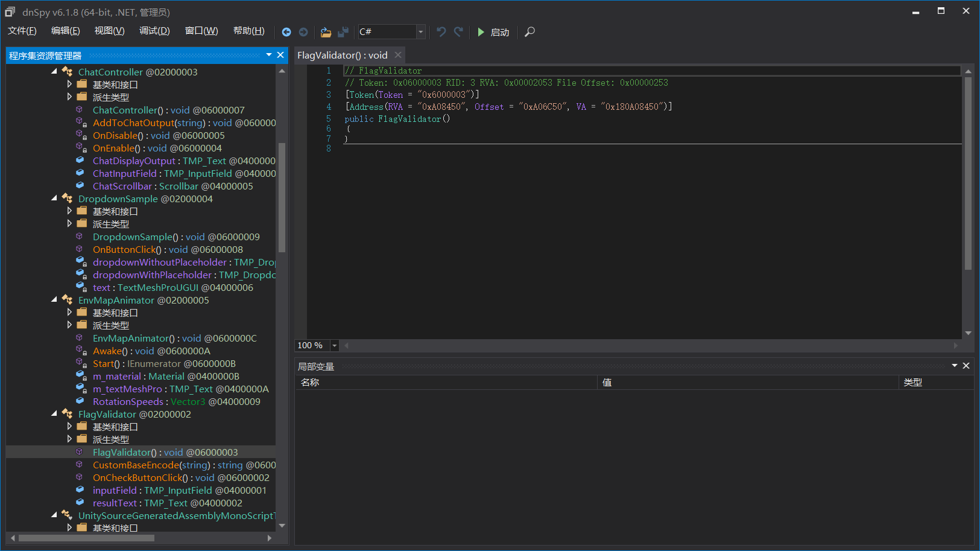Click the redo icon in toolbar
Viewport: 980px width, 551px height.
[458, 32]
